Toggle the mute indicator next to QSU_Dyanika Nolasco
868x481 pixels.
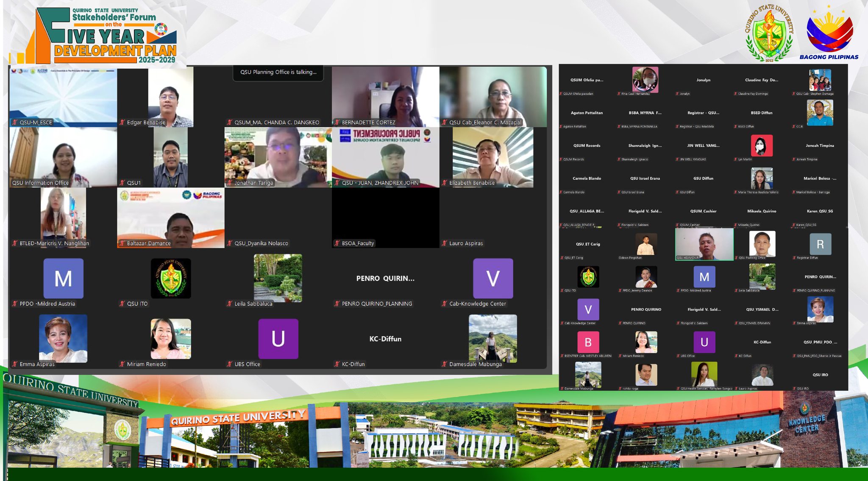click(230, 243)
